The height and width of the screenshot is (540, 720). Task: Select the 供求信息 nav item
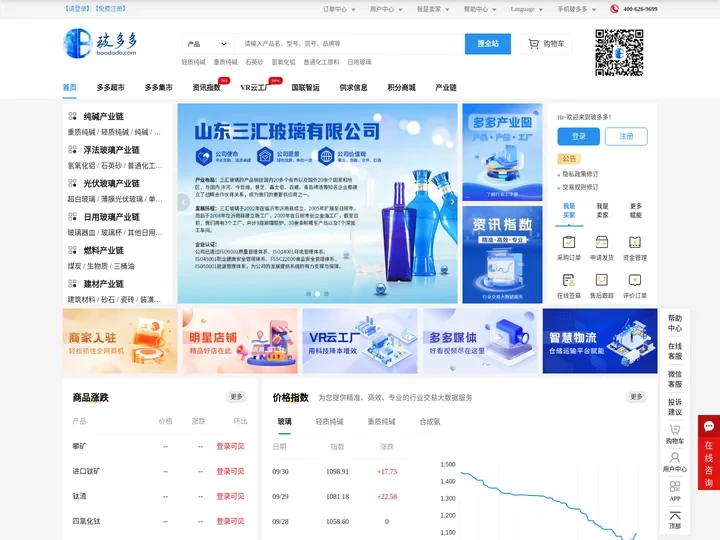click(353, 87)
